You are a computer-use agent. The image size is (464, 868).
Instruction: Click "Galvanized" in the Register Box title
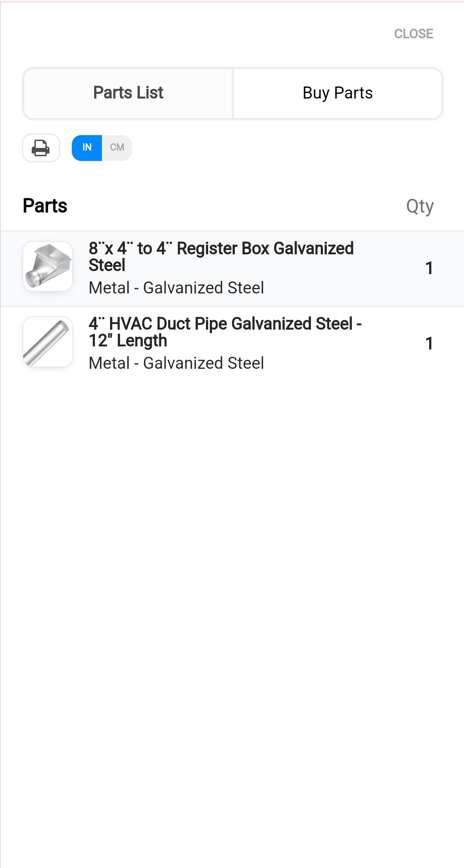[x=313, y=248]
